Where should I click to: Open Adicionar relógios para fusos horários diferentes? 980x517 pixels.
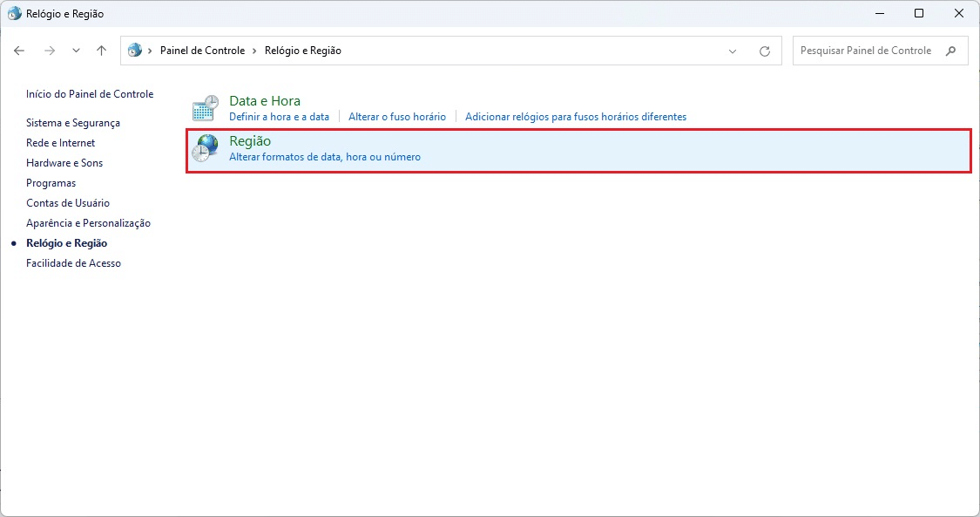click(x=575, y=117)
